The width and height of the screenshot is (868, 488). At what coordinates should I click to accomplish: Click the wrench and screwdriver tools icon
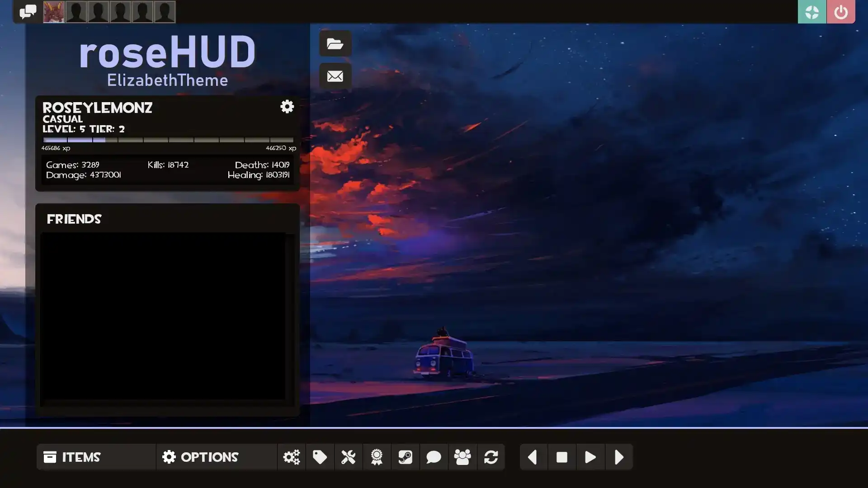coord(348,457)
